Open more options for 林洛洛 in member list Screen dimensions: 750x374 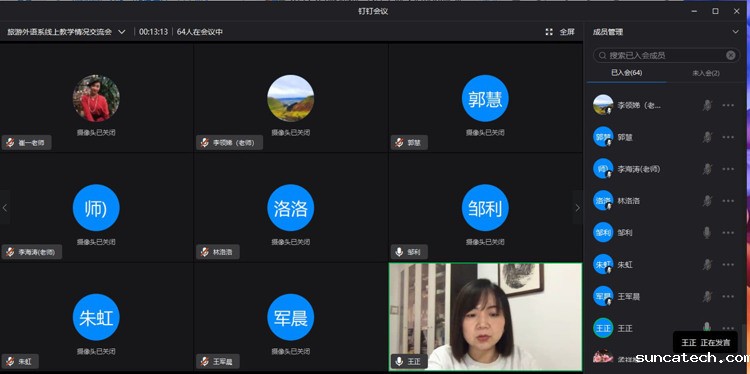[x=728, y=201]
